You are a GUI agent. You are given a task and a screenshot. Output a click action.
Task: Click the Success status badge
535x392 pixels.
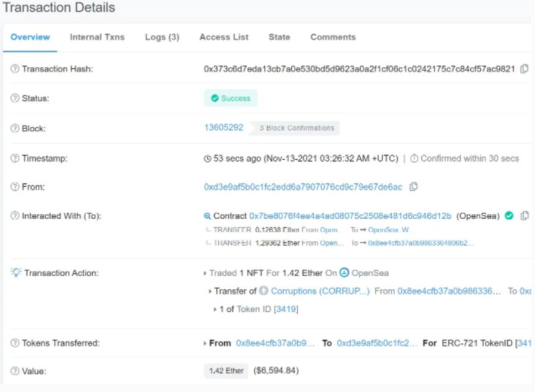click(231, 98)
